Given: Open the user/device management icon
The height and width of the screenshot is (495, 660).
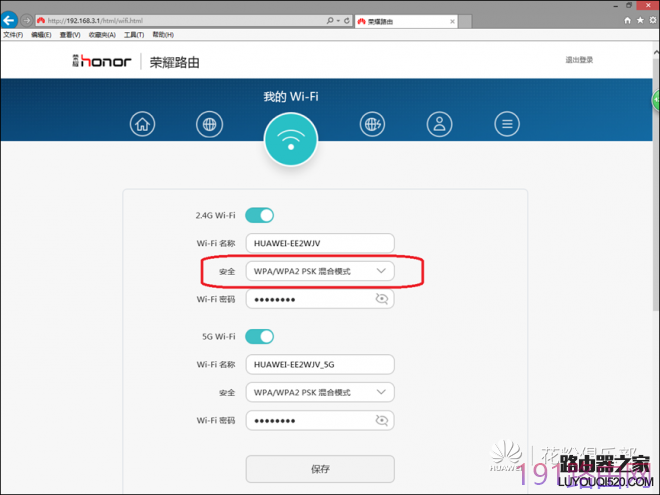Looking at the screenshot, I should click(x=439, y=124).
